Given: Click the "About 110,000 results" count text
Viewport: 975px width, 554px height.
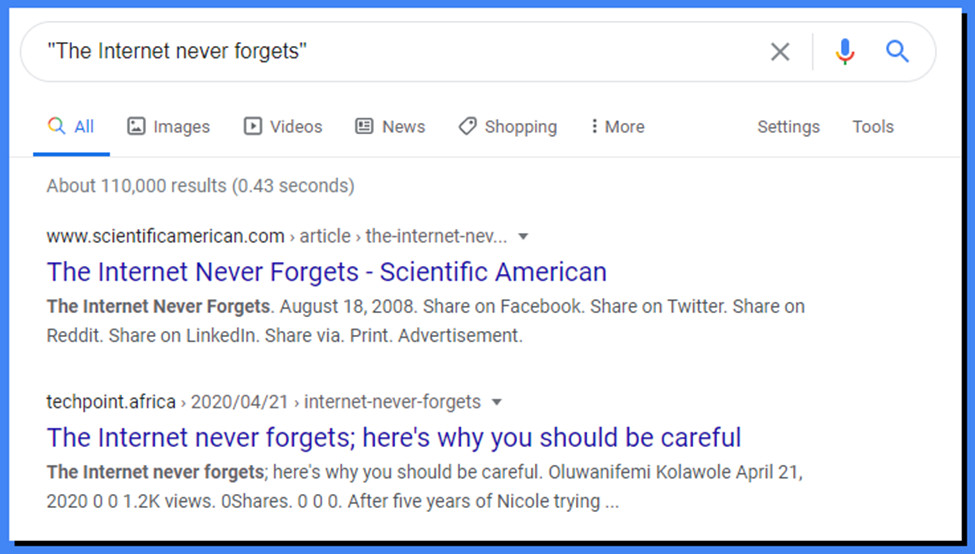Looking at the screenshot, I should (x=200, y=186).
